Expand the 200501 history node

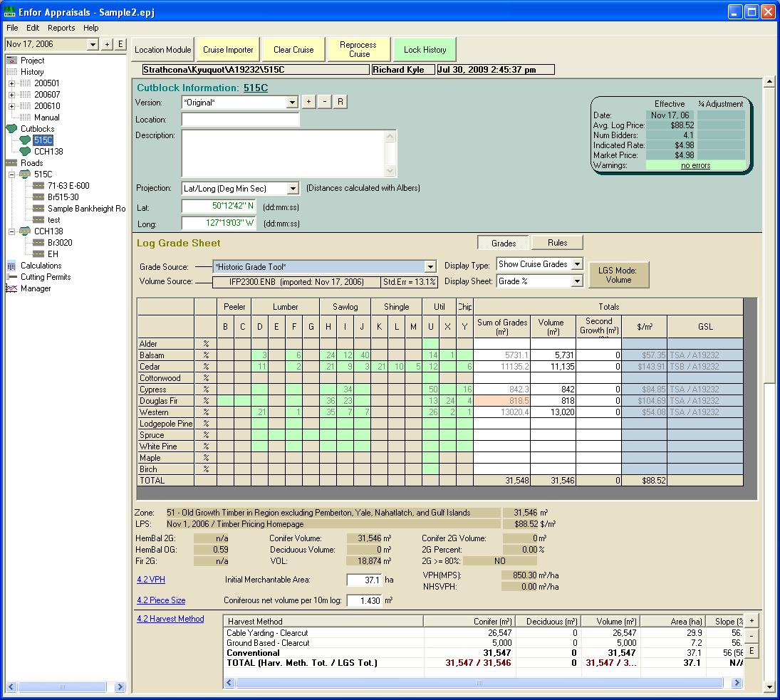tap(11, 83)
